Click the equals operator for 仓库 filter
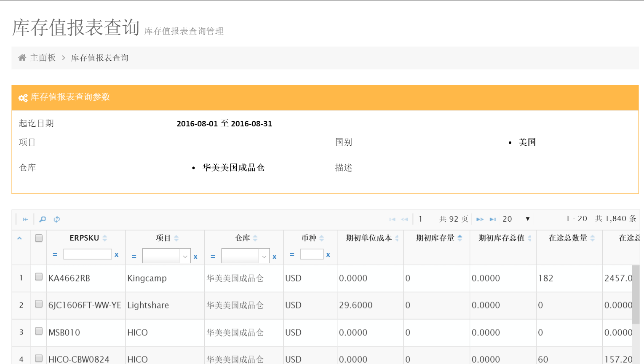The height and width of the screenshot is (364, 644). (x=213, y=257)
